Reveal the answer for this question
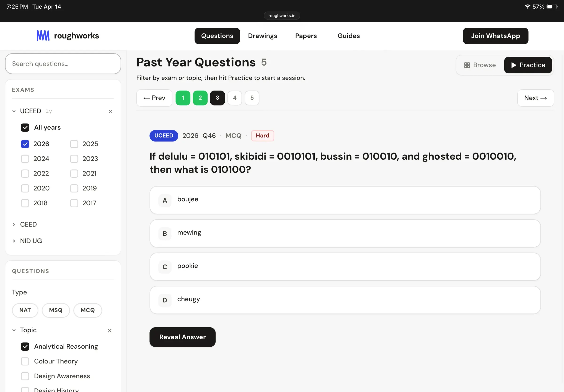 click(x=182, y=337)
